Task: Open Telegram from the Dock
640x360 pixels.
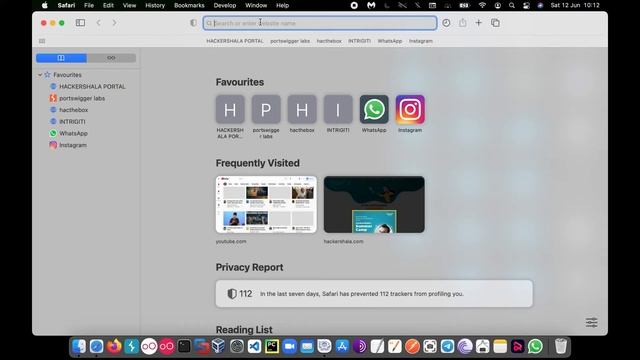Action: point(447,347)
